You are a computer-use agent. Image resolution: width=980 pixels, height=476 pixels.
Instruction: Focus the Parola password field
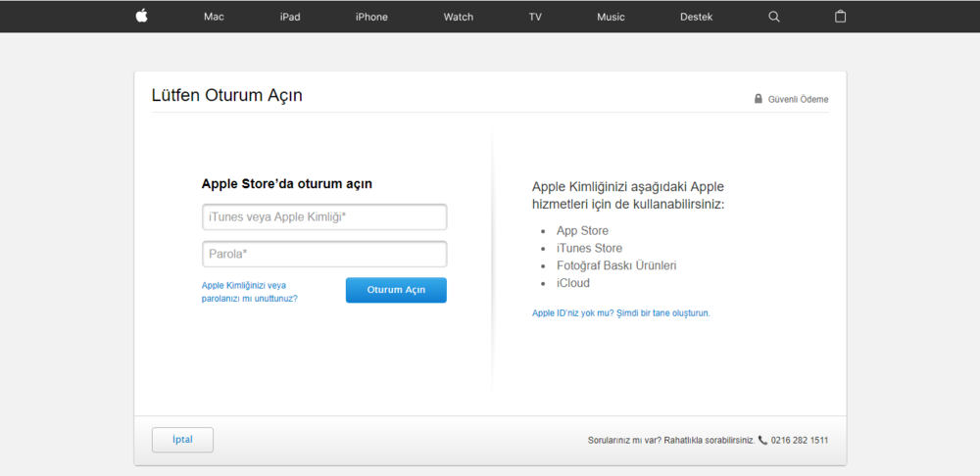pos(324,255)
